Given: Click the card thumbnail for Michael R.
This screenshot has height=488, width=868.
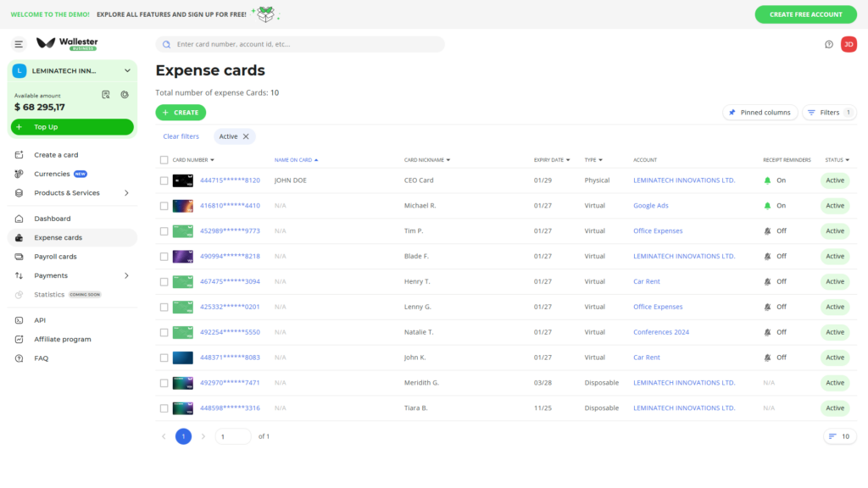Looking at the screenshot, I should point(183,206).
